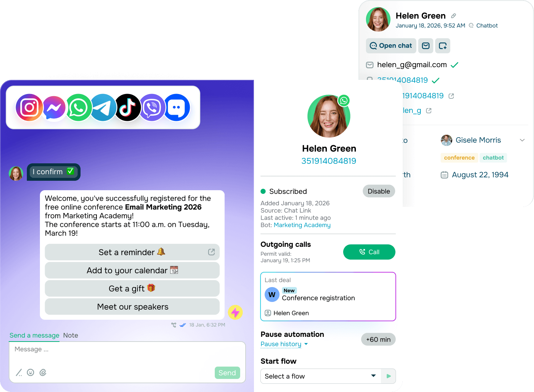Viewport: 534px width, 392px height.
Task: Expand the Pause history dropdown
Action: click(284, 344)
